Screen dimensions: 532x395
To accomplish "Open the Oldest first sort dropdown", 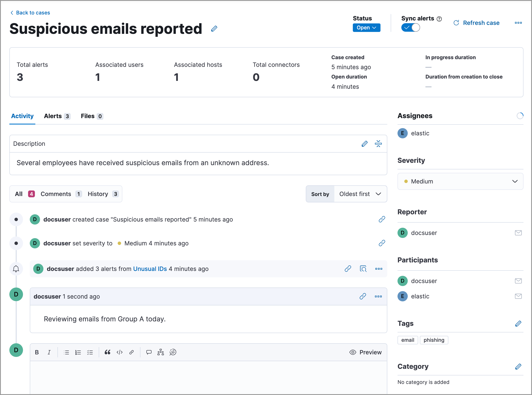I will click(360, 194).
